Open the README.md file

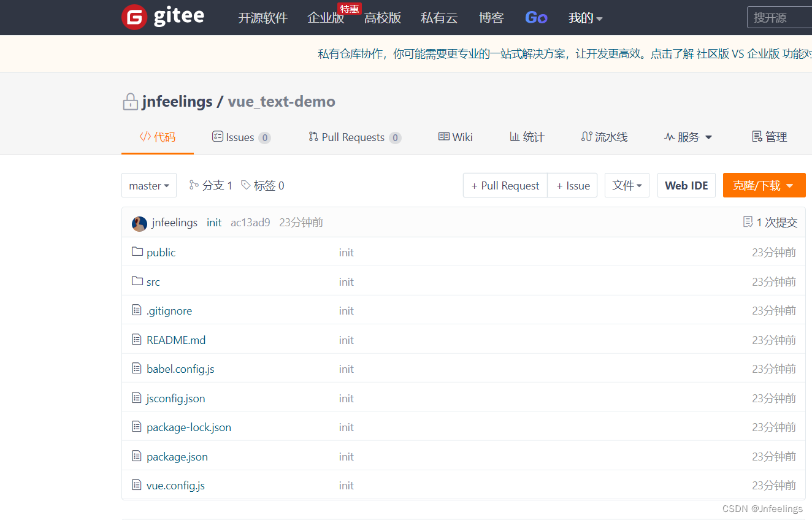(x=176, y=340)
